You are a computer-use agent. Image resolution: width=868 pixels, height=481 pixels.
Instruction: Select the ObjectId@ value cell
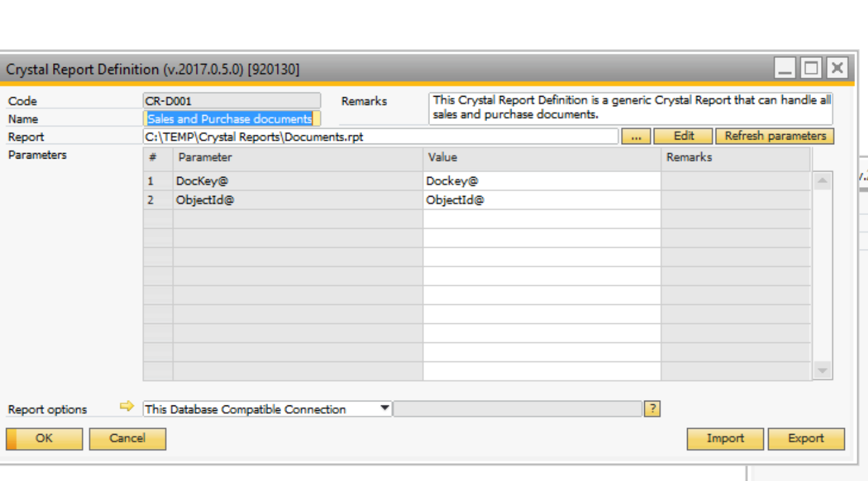click(541, 200)
